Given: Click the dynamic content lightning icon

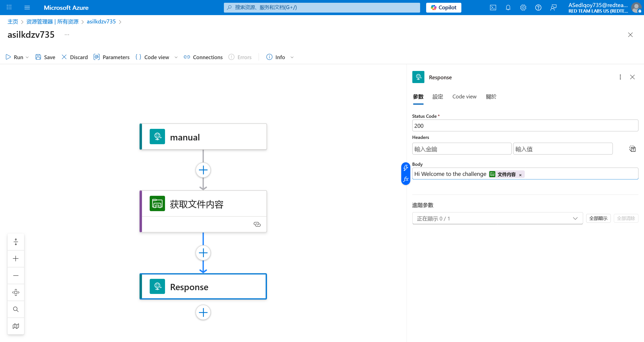Looking at the screenshot, I should [406, 168].
